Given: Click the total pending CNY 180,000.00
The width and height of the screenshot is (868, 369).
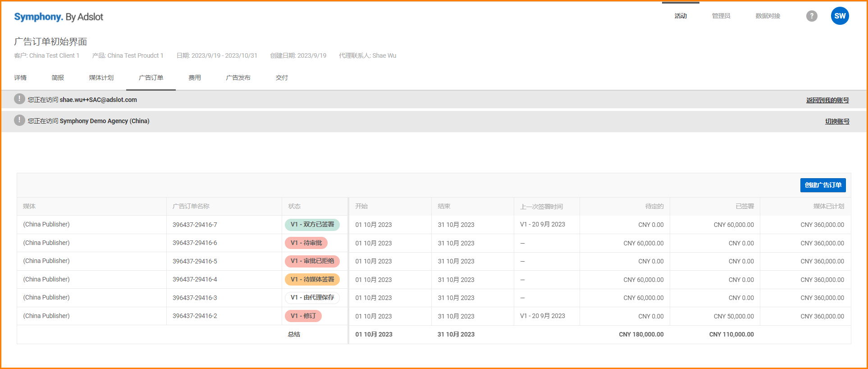Looking at the screenshot, I should click(641, 334).
